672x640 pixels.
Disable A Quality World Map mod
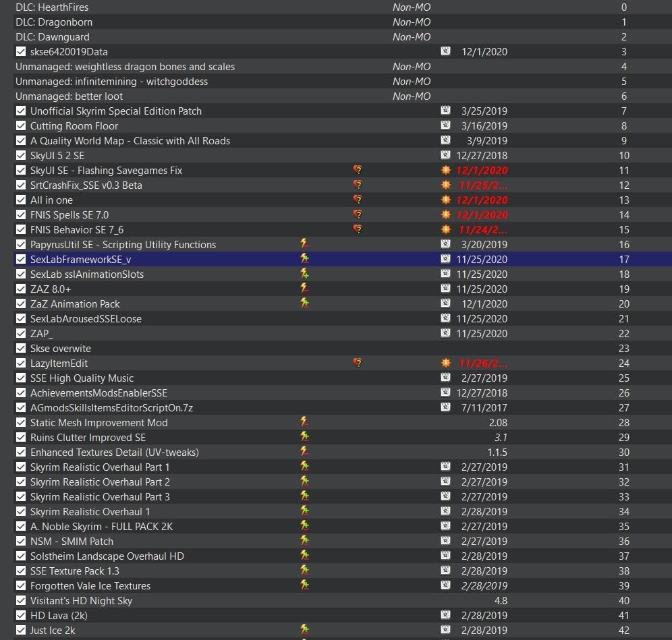pos(20,140)
